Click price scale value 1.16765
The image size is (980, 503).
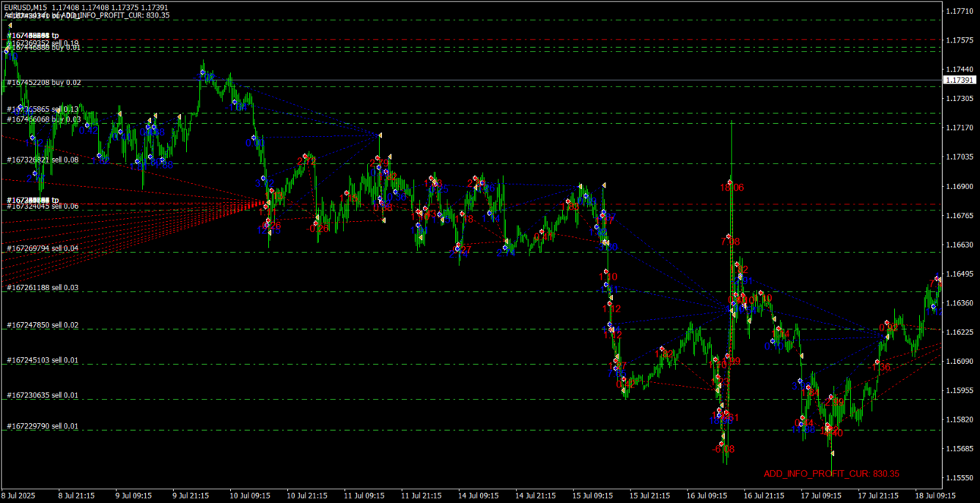(x=959, y=216)
